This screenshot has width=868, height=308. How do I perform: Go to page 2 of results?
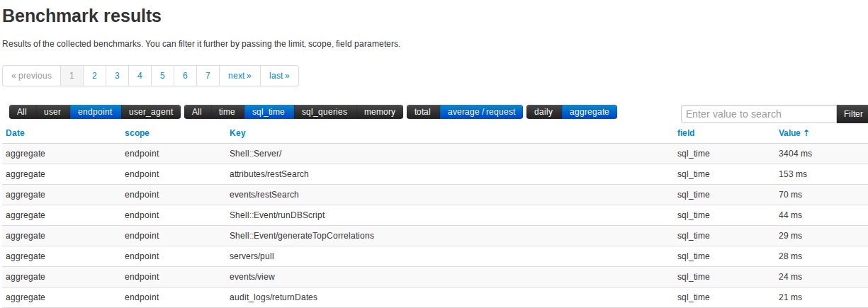[x=94, y=76]
